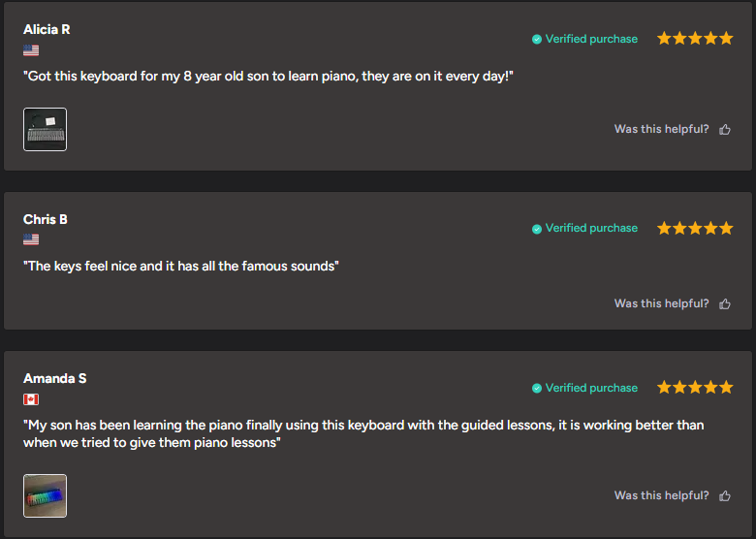Click thumbs-up icon on Chris B's review
The width and height of the screenshot is (756, 539).
click(725, 304)
